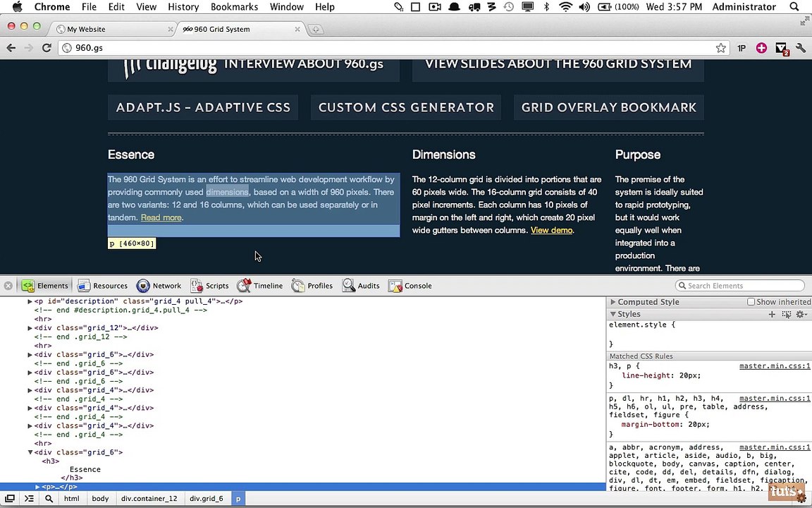Click the red plus extension icon
The width and height of the screenshot is (812, 508).
click(x=761, y=48)
